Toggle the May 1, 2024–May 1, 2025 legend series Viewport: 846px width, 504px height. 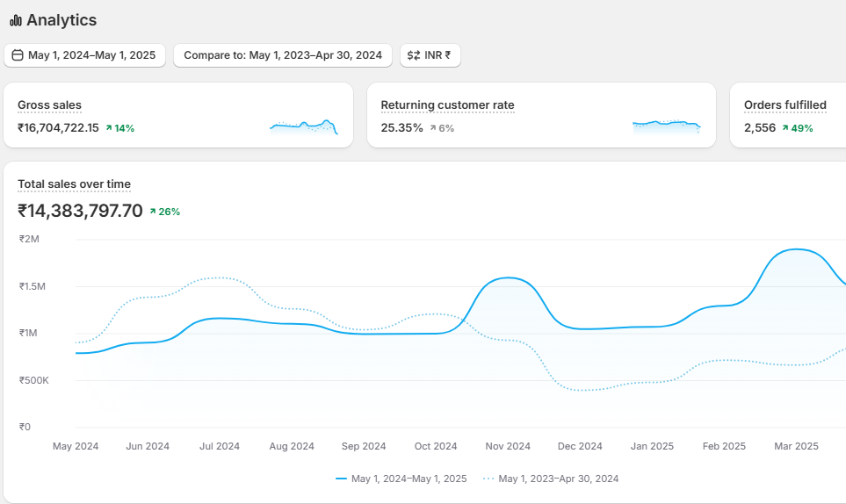click(x=403, y=479)
